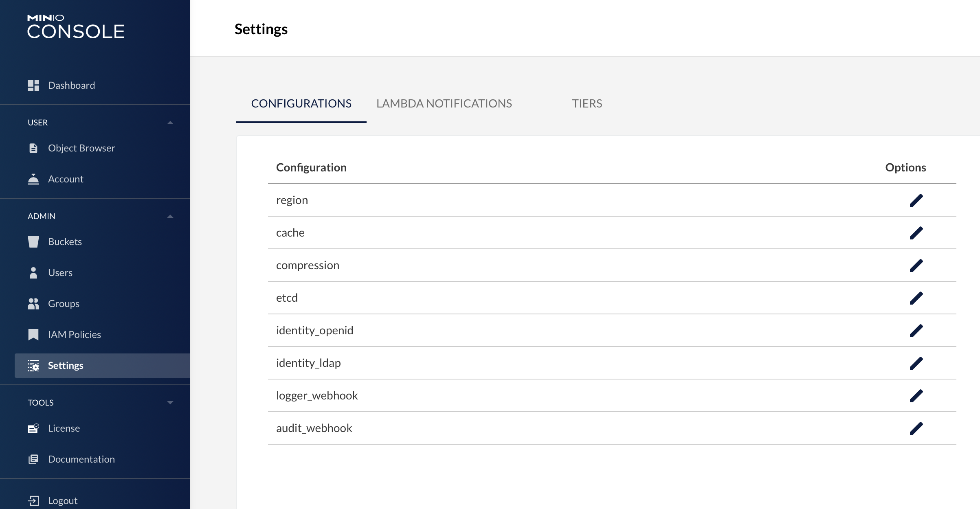Click the edit pencil for region
This screenshot has height=509, width=980.
click(x=916, y=200)
